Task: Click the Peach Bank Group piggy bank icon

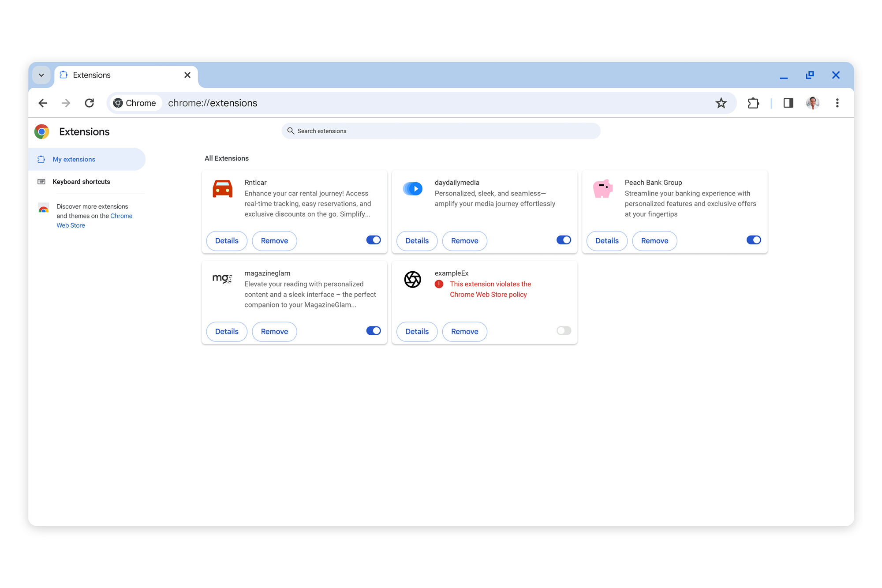Action: (603, 188)
